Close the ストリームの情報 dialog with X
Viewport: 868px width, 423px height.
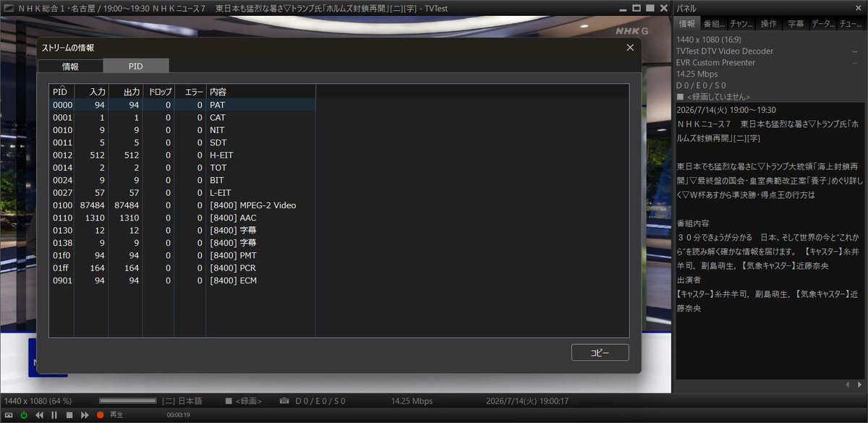[x=630, y=48]
